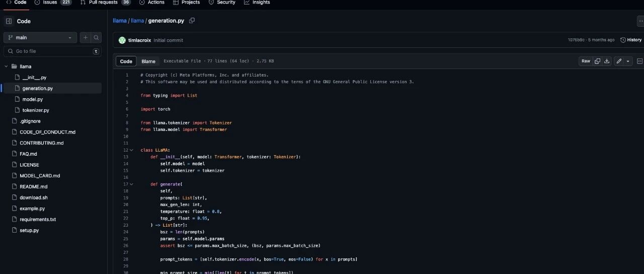Open setup.py file
Viewport: 644px width, 274px height.
pos(29,230)
